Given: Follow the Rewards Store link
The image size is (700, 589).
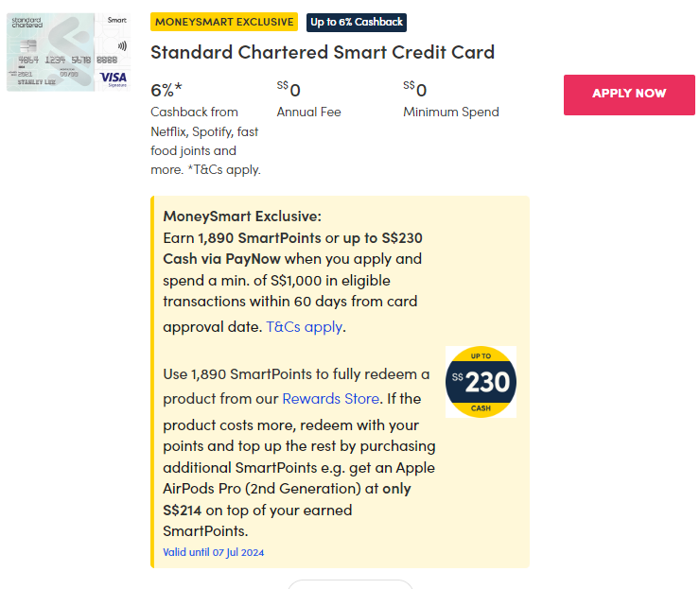Looking at the screenshot, I should [330, 399].
